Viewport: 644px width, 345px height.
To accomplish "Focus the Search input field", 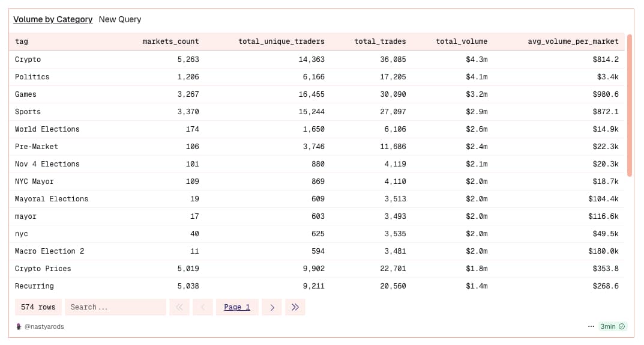I will pos(115,307).
